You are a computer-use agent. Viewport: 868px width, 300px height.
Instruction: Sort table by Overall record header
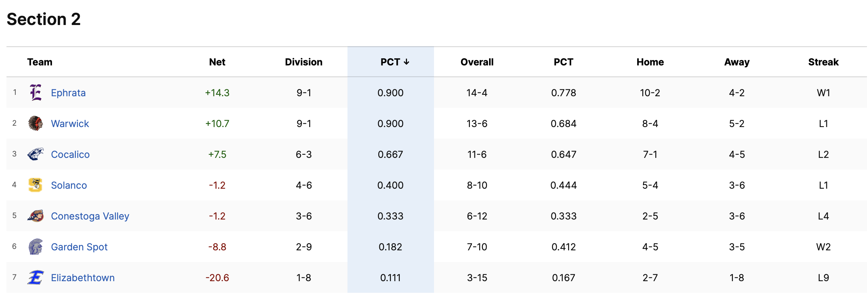[477, 62]
